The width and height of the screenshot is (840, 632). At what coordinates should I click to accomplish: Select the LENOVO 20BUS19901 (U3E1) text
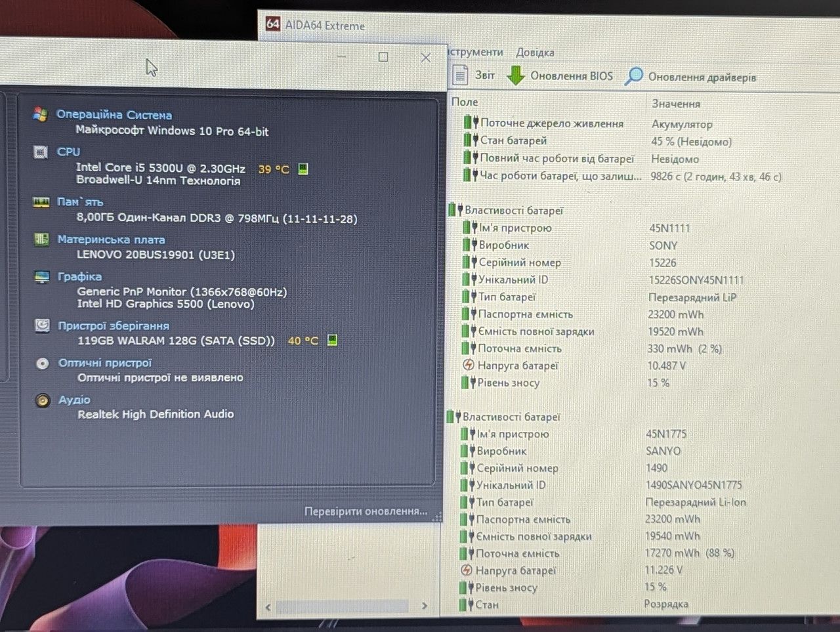[x=156, y=255]
